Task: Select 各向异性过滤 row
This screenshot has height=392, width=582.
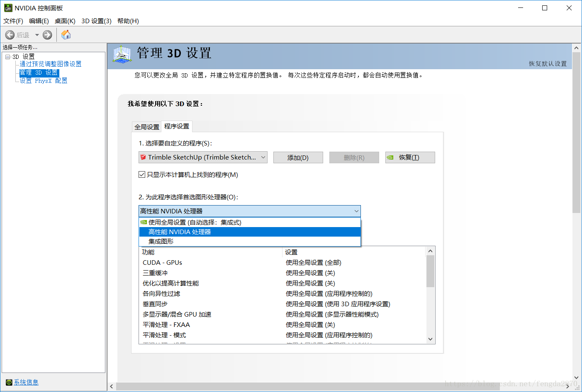Action: (x=282, y=293)
